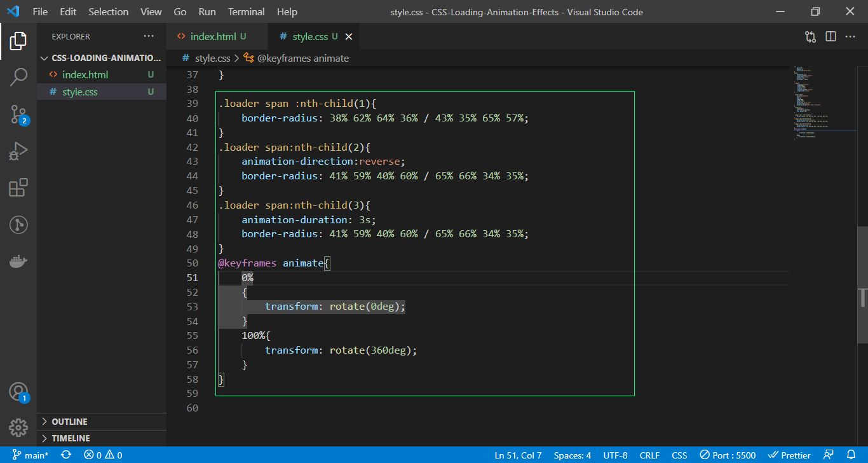The image size is (868, 463).
Task: Close the style.css tab
Action: [x=348, y=37]
